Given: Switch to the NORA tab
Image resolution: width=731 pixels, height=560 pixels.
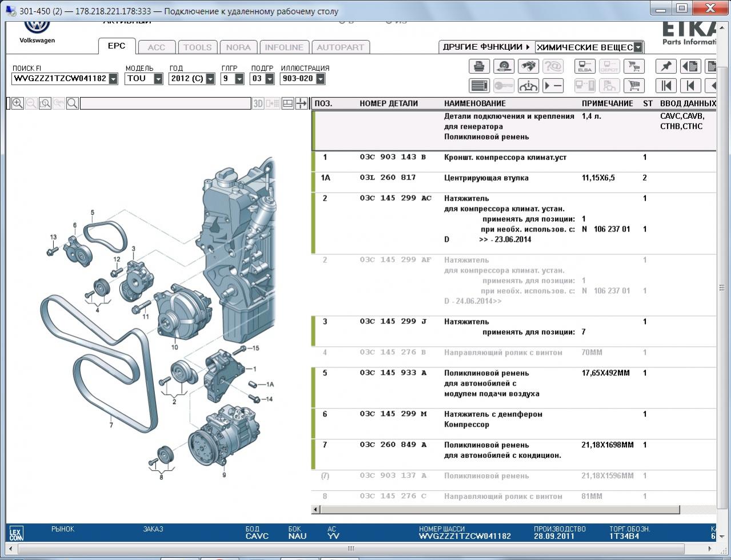Looking at the screenshot, I should point(238,47).
